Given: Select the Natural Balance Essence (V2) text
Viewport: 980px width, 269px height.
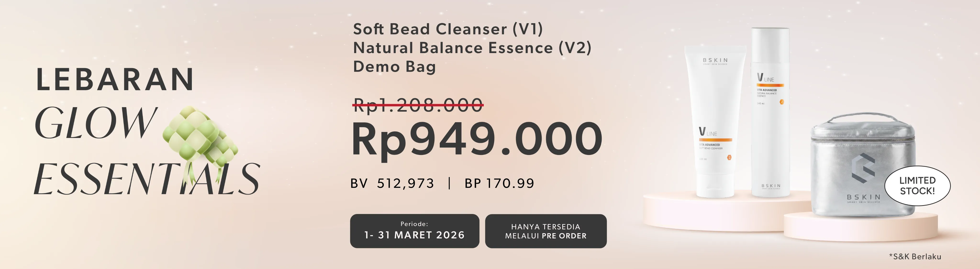Looking at the screenshot, I should [x=472, y=48].
